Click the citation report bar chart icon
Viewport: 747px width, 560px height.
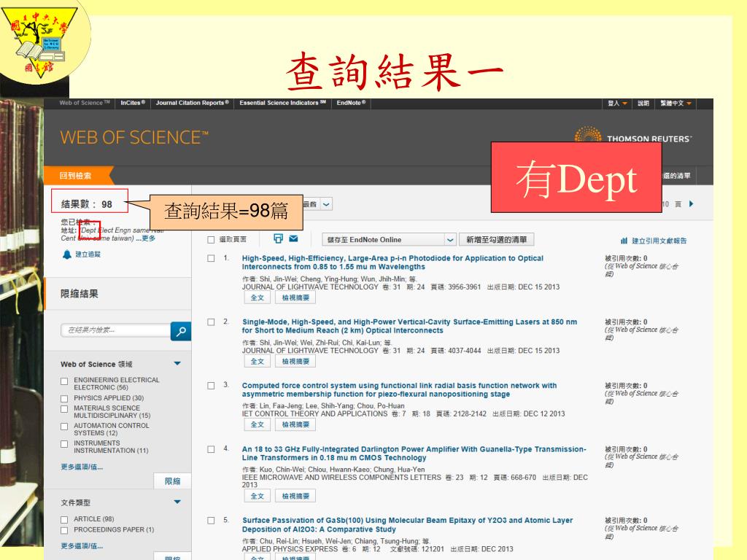624,241
